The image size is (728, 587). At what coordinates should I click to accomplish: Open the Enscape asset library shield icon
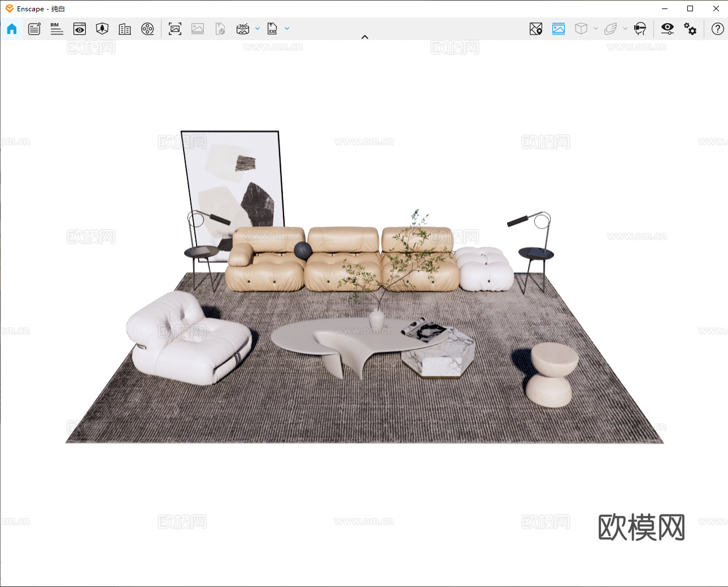(102, 29)
